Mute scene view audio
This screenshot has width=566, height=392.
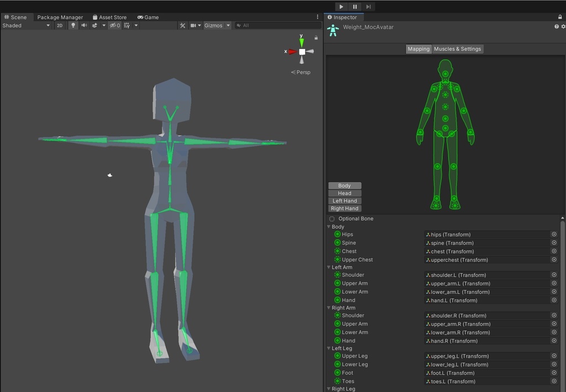click(84, 25)
